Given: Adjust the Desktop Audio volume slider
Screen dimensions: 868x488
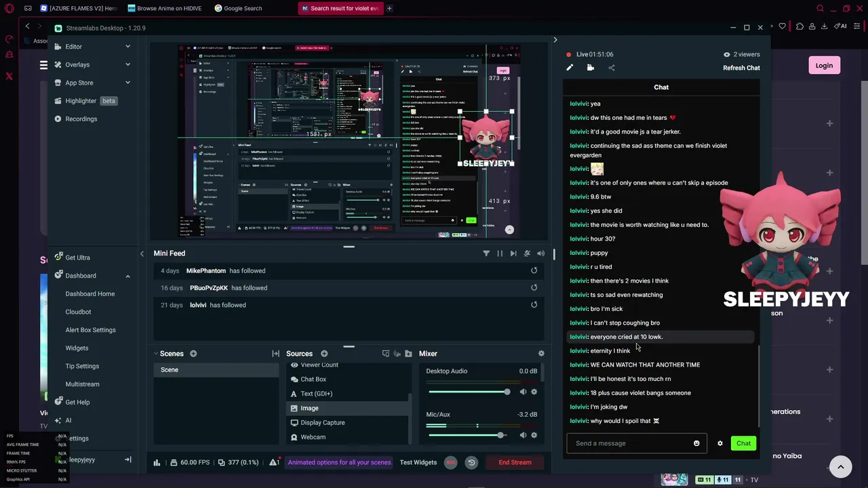Looking at the screenshot, I should point(469,392).
